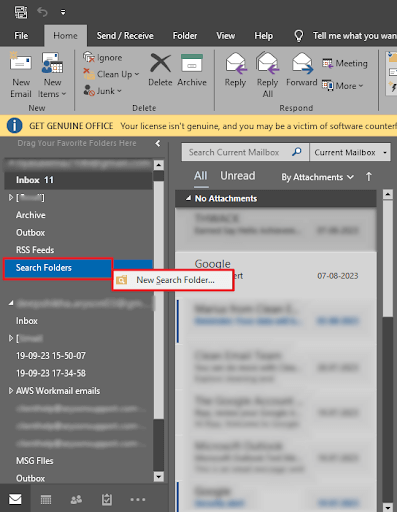
Task: Open the Help ribbon tab
Action: (x=264, y=36)
